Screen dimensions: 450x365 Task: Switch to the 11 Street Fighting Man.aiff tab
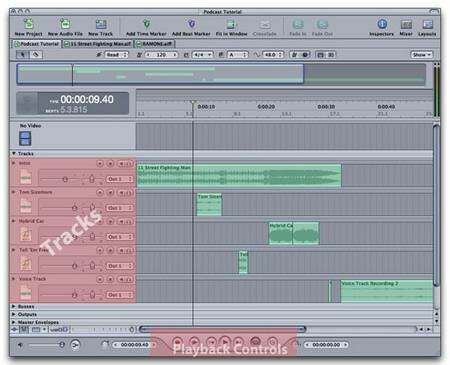98,44
